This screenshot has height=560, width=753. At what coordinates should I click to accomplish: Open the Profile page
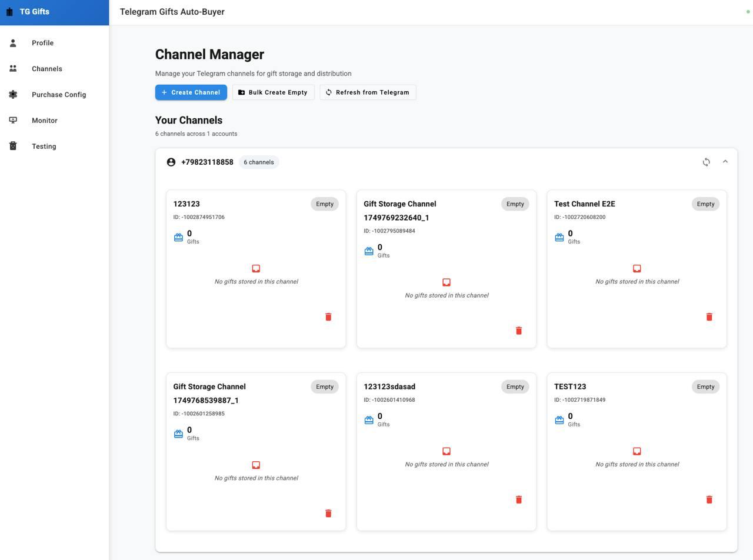point(55,43)
